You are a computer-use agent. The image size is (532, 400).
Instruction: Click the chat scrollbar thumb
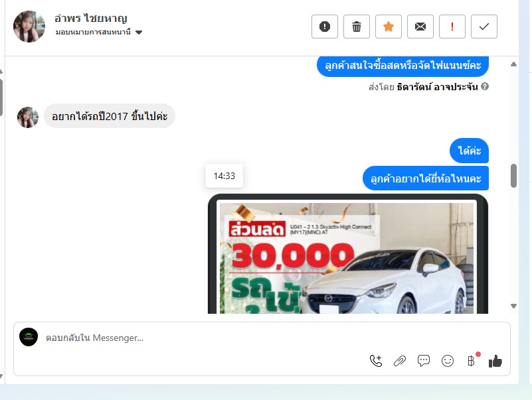click(513, 176)
